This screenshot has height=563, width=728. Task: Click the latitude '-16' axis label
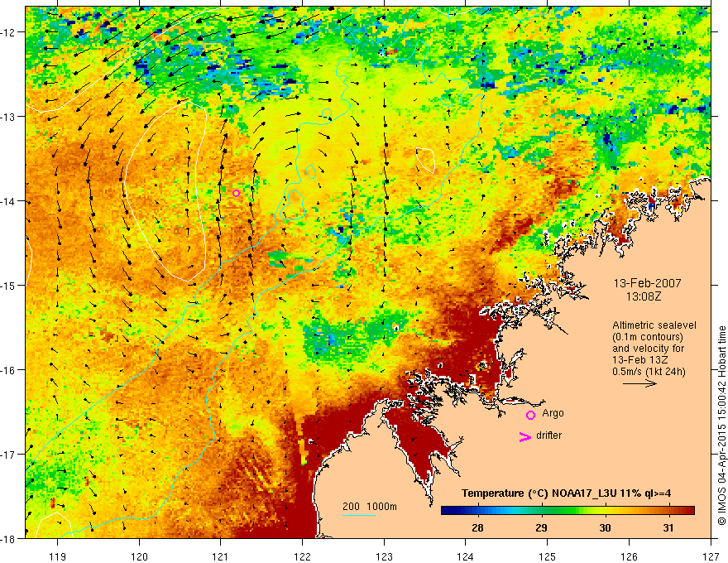tap(8, 370)
